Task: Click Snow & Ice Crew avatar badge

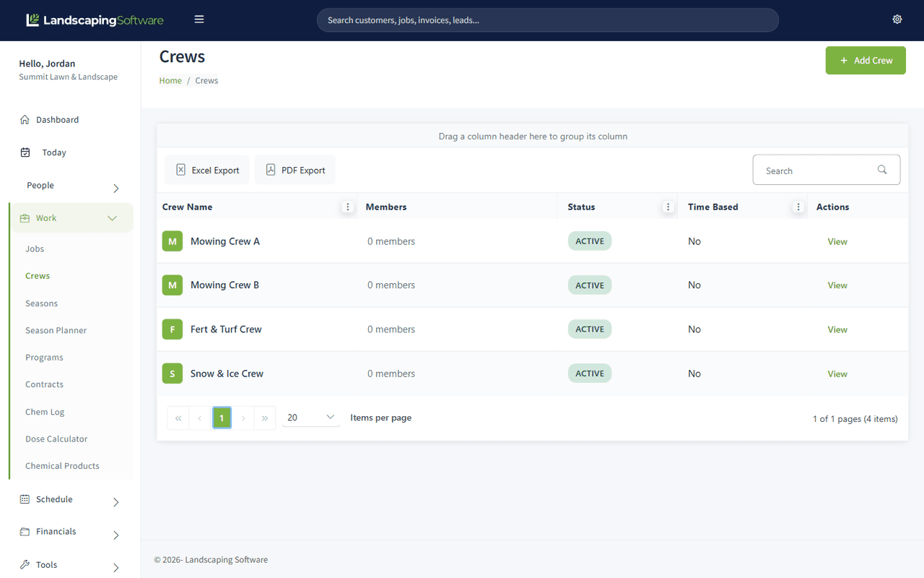Action: (173, 374)
